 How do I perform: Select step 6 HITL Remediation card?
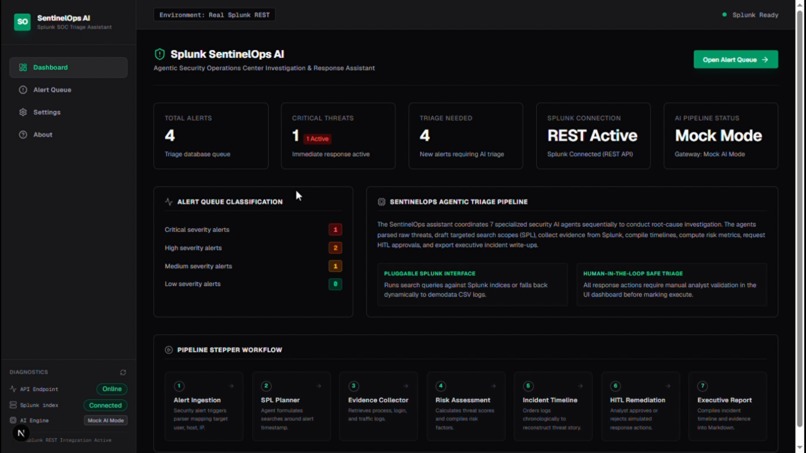640,406
